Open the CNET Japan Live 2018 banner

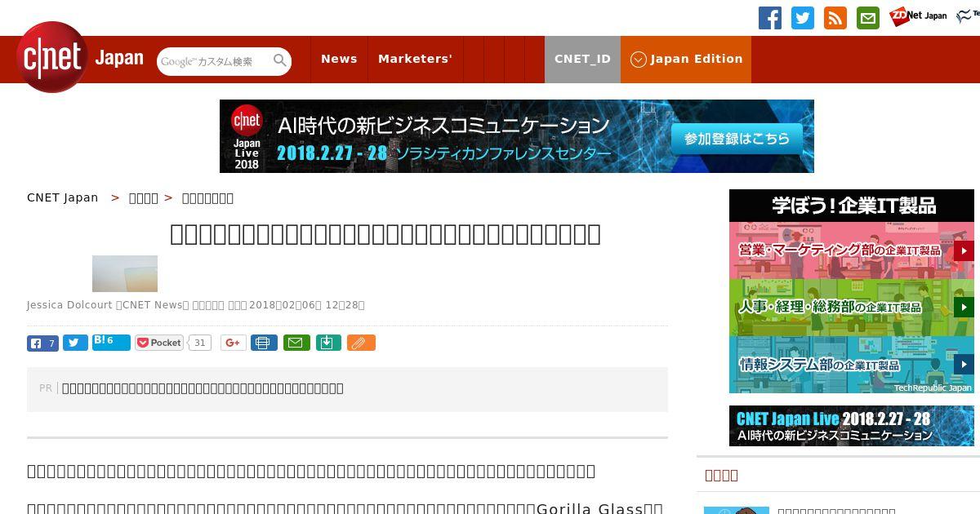click(516, 136)
